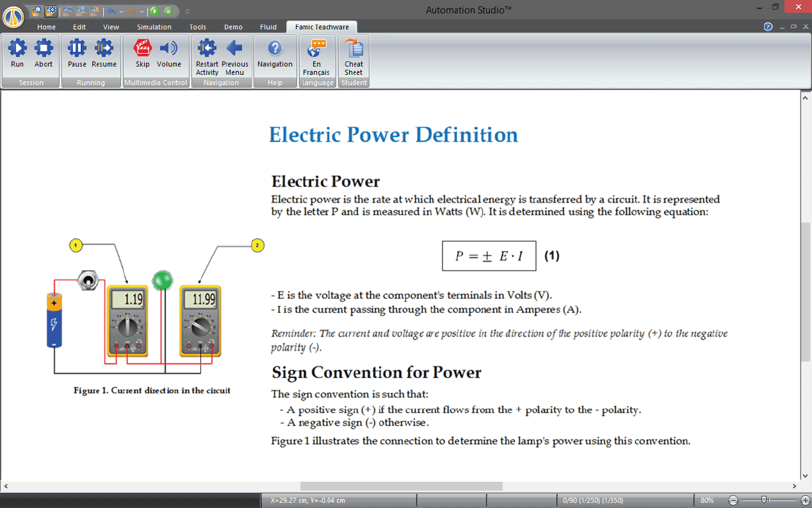Click the zoom in plus button

pyautogui.click(x=805, y=500)
